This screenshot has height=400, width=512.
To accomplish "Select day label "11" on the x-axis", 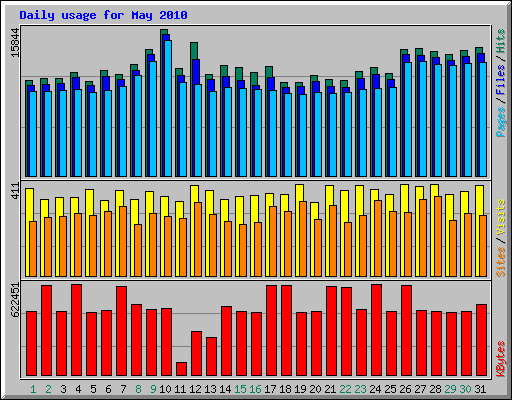I will 180,389.
